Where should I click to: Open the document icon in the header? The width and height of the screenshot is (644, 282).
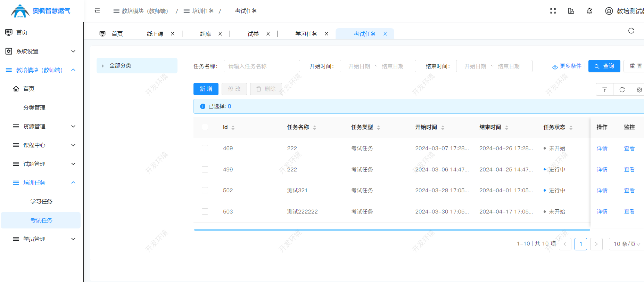pos(571,11)
